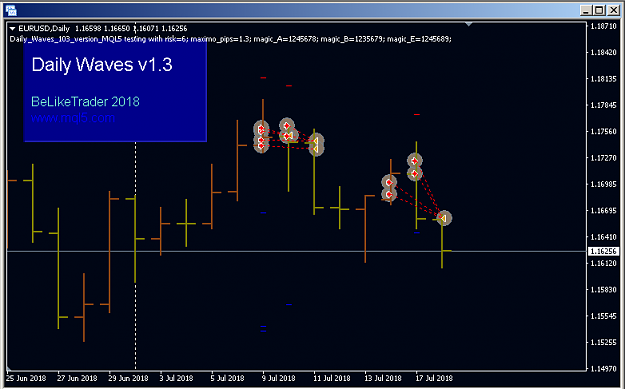The width and height of the screenshot is (625, 389).
Task: Click the 5 Jul 2018 date label
Action: (227, 378)
